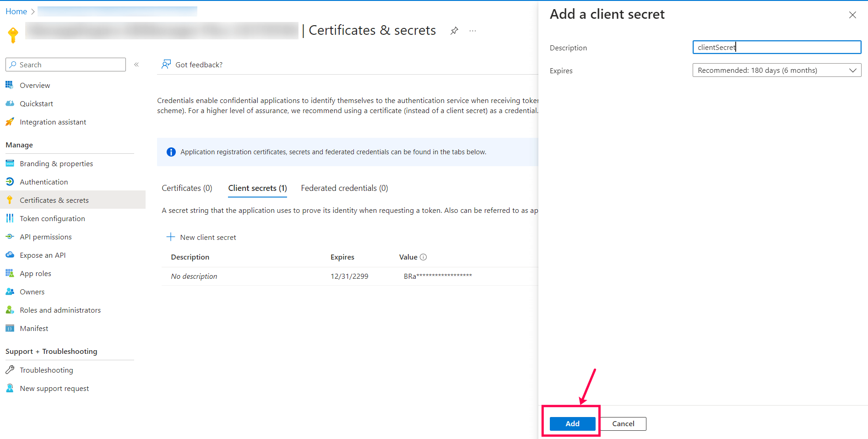Select the Authentication sidebar icon
The image size is (868, 439).
coord(10,181)
